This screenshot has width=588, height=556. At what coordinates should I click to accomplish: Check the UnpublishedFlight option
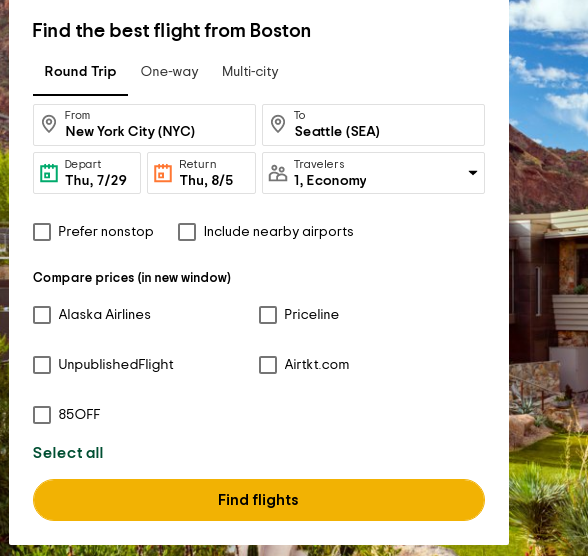(x=42, y=365)
